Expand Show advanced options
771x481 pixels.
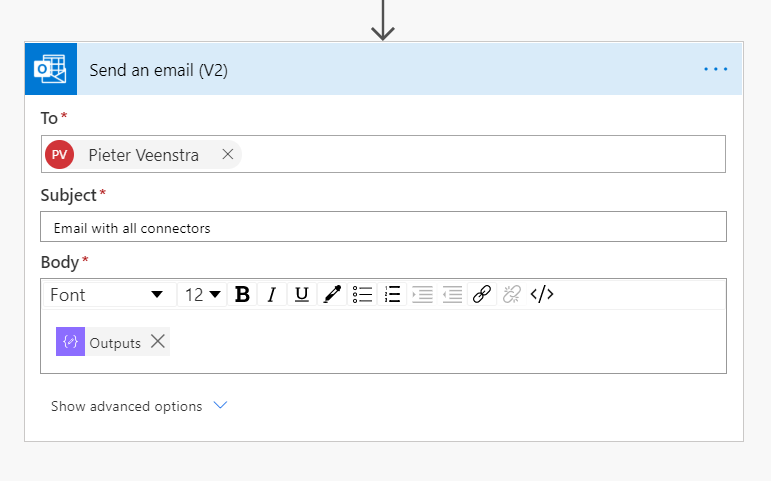139,406
